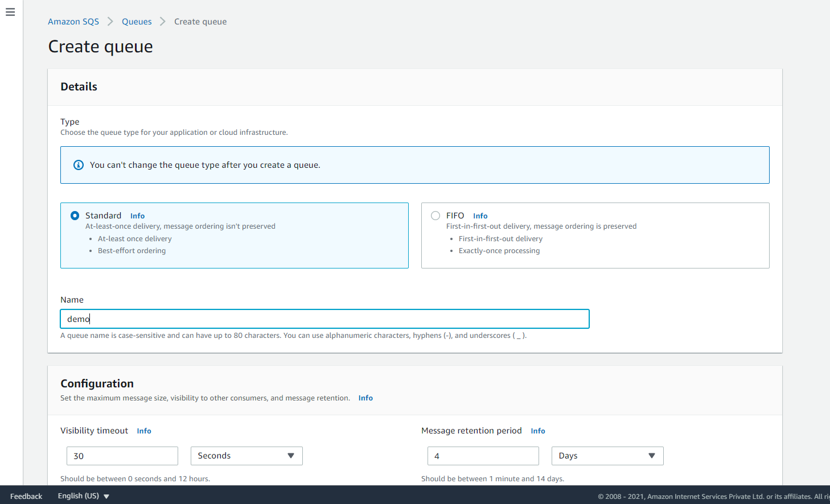Open the English (US) language selector

tap(84, 496)
